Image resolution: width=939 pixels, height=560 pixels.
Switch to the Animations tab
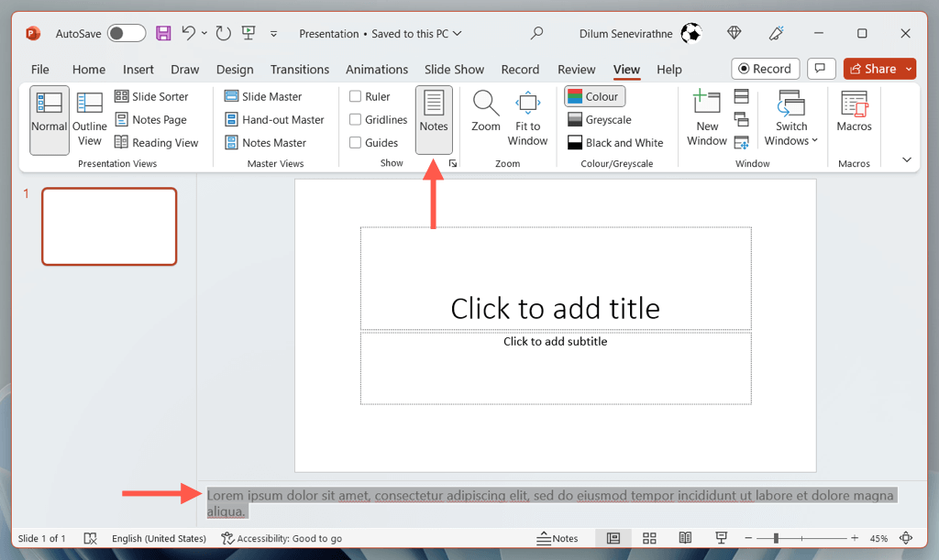377,69
